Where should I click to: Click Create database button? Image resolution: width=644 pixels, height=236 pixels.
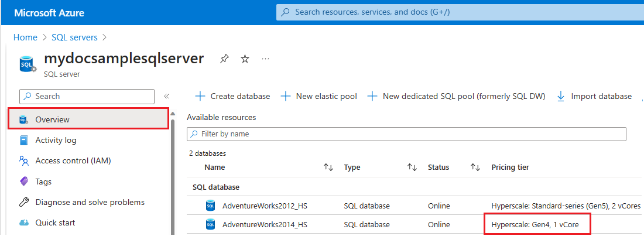click(x=232, y=96)
